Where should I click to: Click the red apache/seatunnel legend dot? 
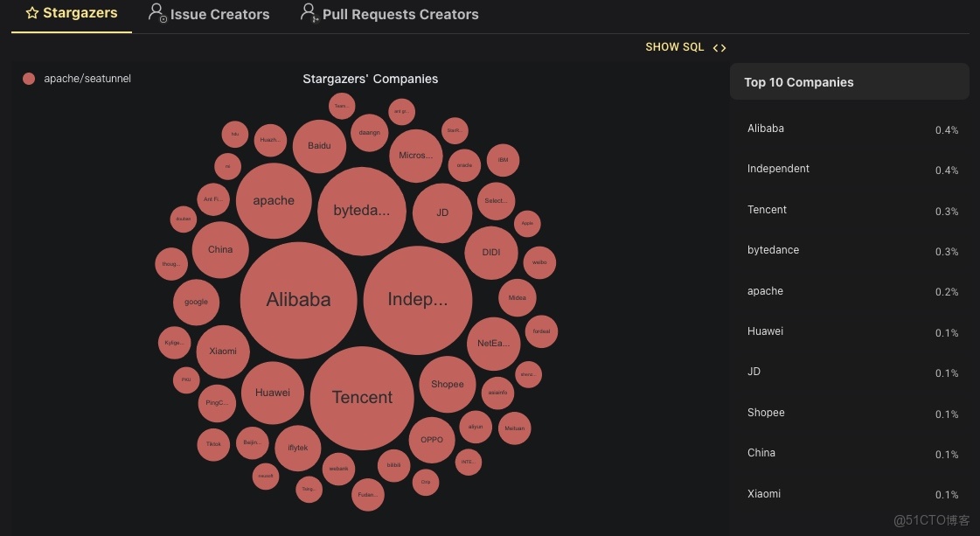pyautogui.click(x=29, y=79)
